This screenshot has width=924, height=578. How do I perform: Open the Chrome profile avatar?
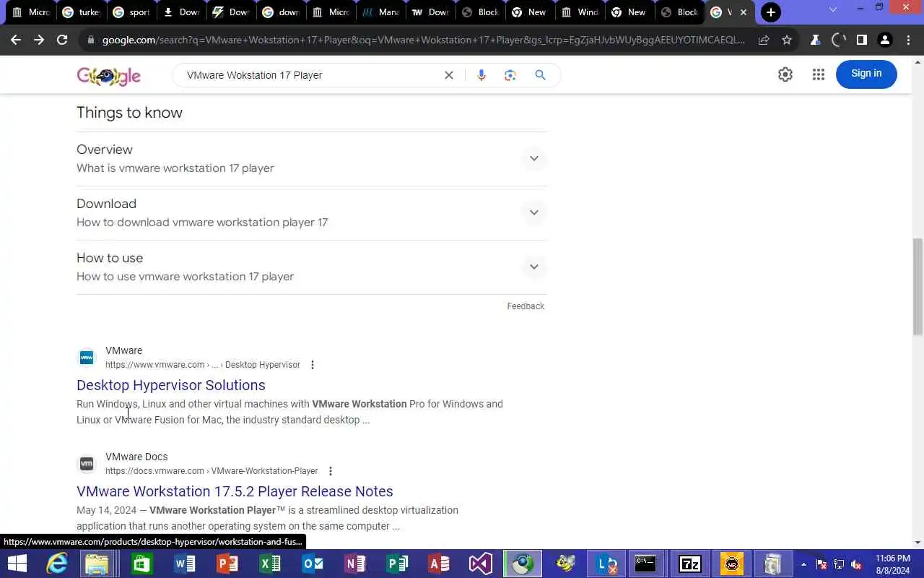click(885, 40)
